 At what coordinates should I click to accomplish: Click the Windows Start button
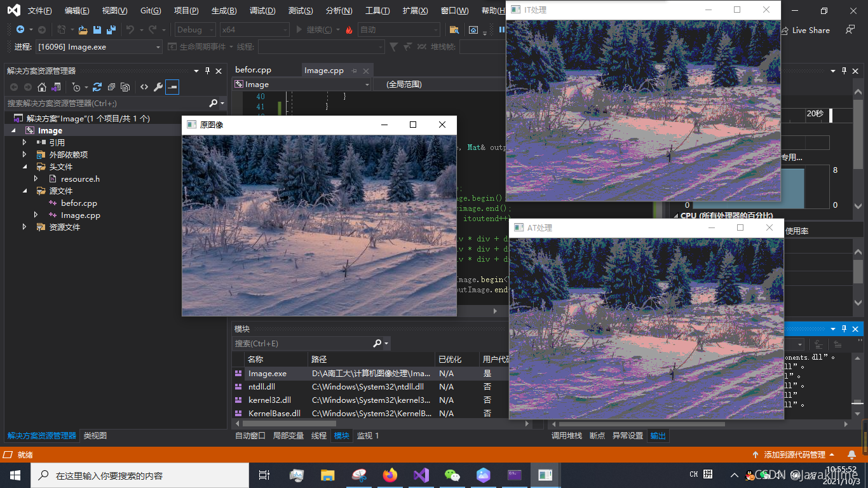point(15,475)
